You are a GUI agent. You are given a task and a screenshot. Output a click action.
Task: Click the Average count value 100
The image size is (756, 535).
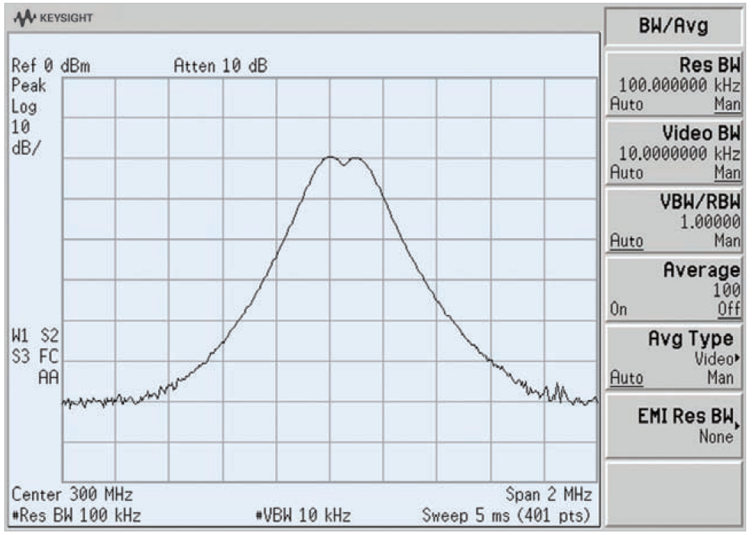(727, 290)
